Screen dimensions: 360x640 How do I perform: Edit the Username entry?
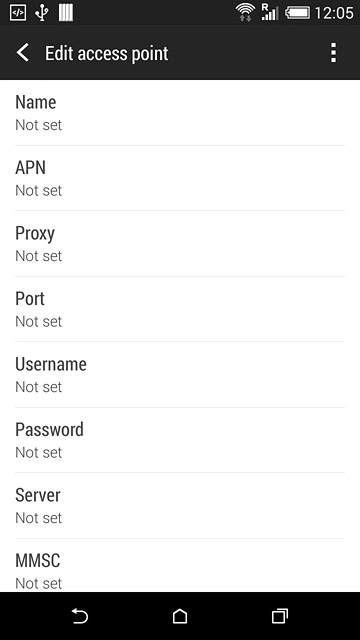click(180, 375)
